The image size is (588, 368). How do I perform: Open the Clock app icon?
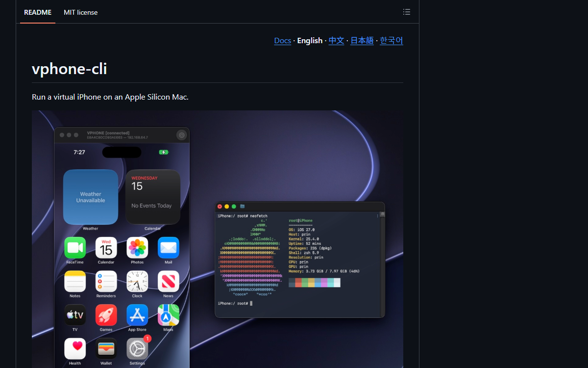(137, 281)
